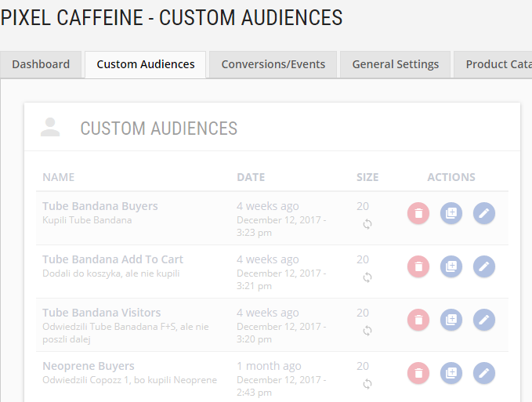Delete the Tube Bandana Visitors audience
Screen dimensions: 532x402
click(418, 320)
